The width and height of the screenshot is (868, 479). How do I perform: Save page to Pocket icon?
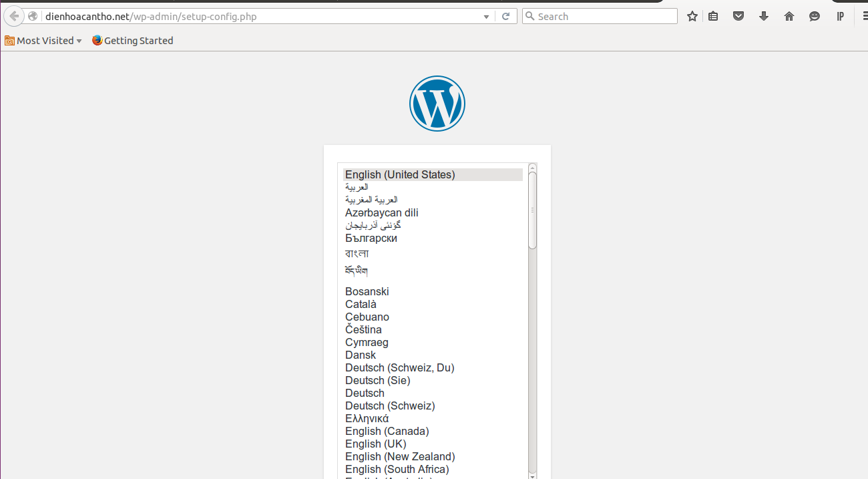point(738,17)
